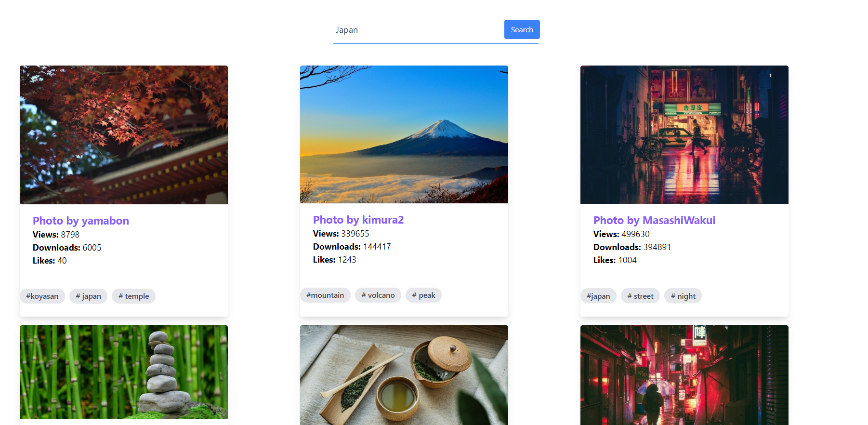Open the Mount Fuji sunrise photo
Viewport: 868px width, 425px height.
(x=404, y=134)
